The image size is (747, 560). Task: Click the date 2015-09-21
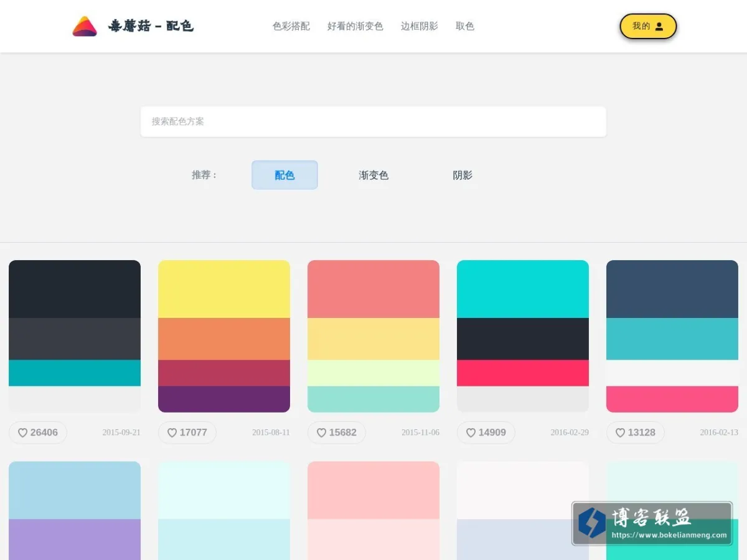tap(121, 432)
